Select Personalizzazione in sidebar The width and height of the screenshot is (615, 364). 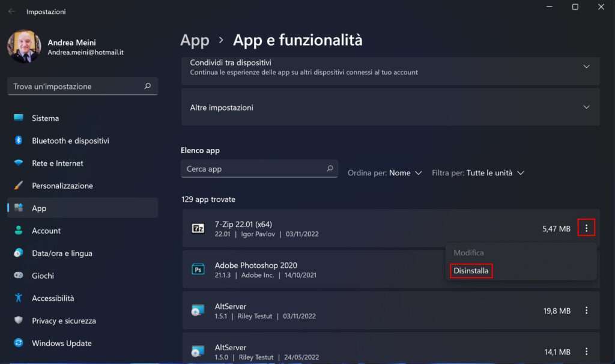[x=83, y=186]
